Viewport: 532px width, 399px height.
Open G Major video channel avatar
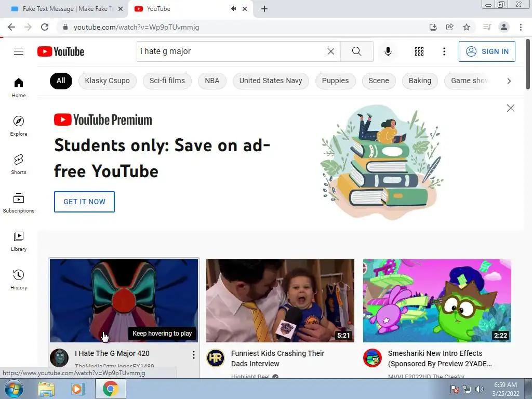click(59, 358)
